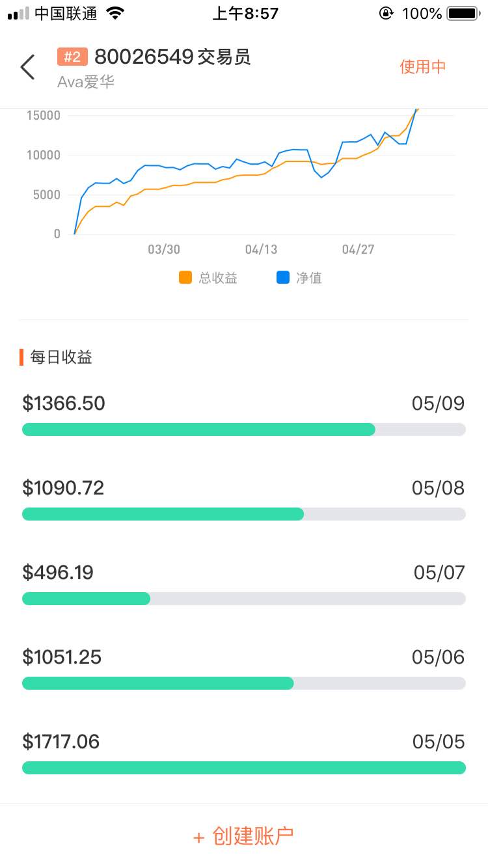488x868 pixels.
Task: Tap the 每日收益 section header
Action: (x=61, y=357)
